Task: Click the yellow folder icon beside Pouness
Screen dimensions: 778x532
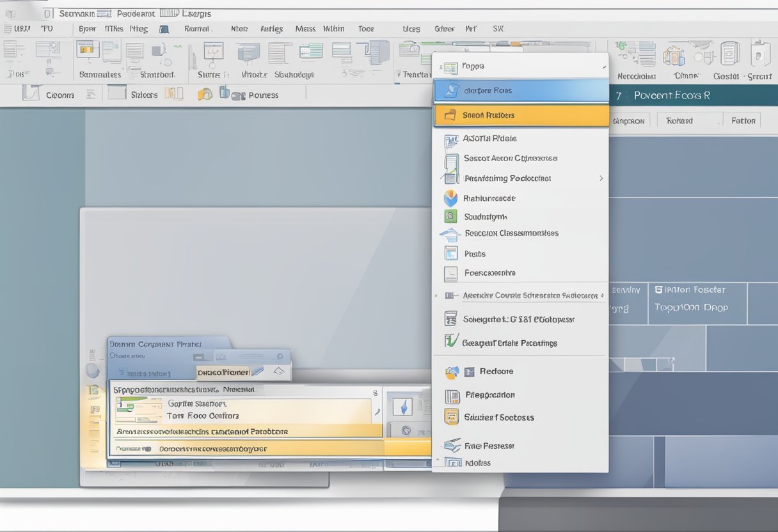Action: click(205, 95)
